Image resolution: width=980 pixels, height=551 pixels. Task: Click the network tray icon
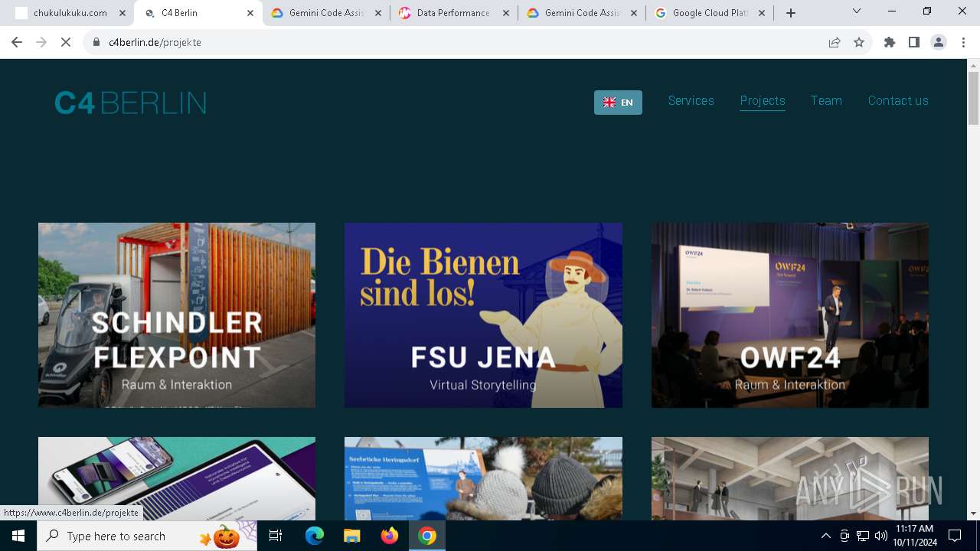[x=863, y=536]
